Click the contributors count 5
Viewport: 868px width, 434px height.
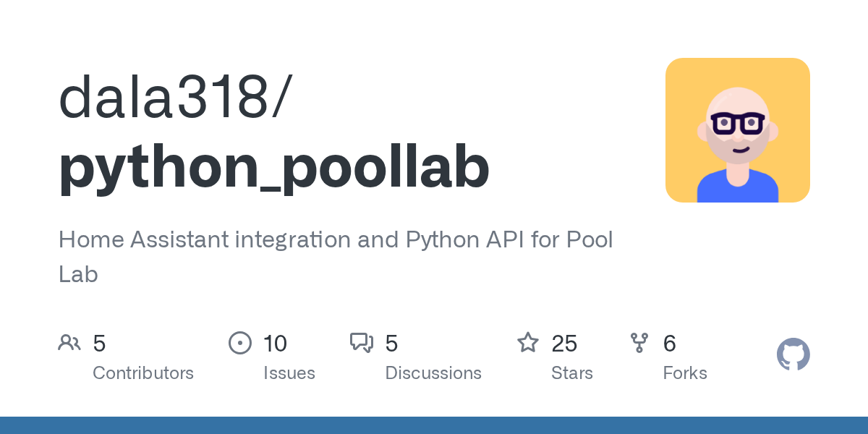click(100, 344)
